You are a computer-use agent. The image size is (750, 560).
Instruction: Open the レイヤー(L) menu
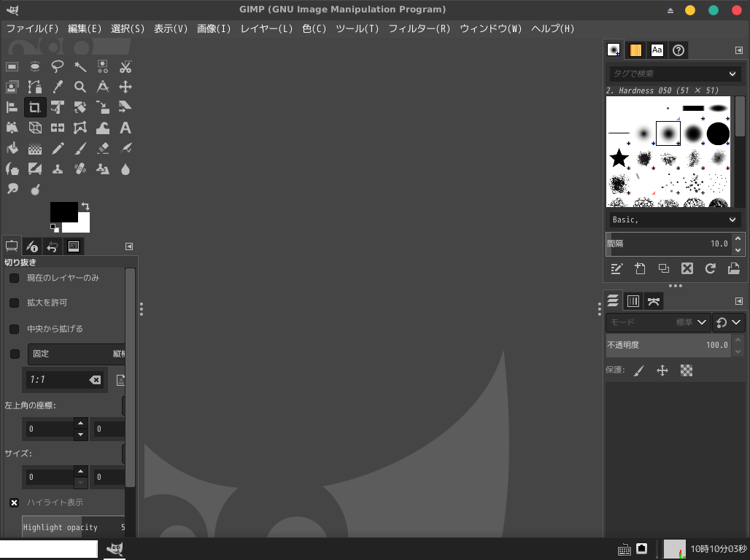coord(266,28)
